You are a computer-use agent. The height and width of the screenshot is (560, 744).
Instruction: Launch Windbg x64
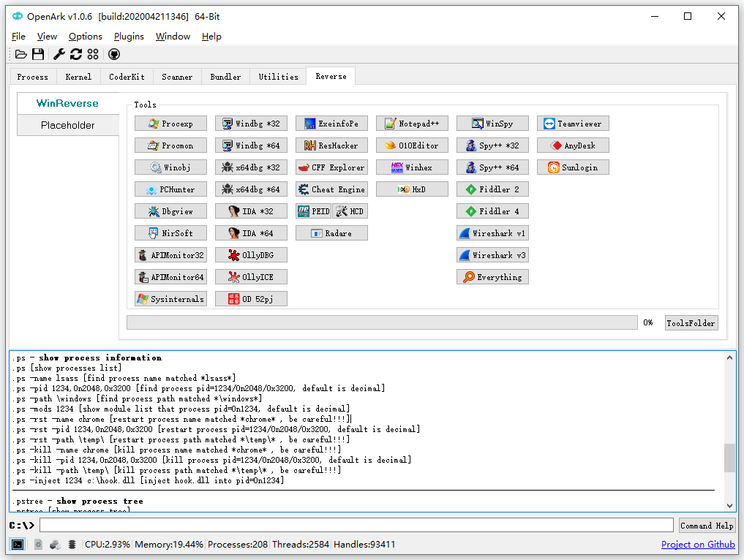[251, 145]
